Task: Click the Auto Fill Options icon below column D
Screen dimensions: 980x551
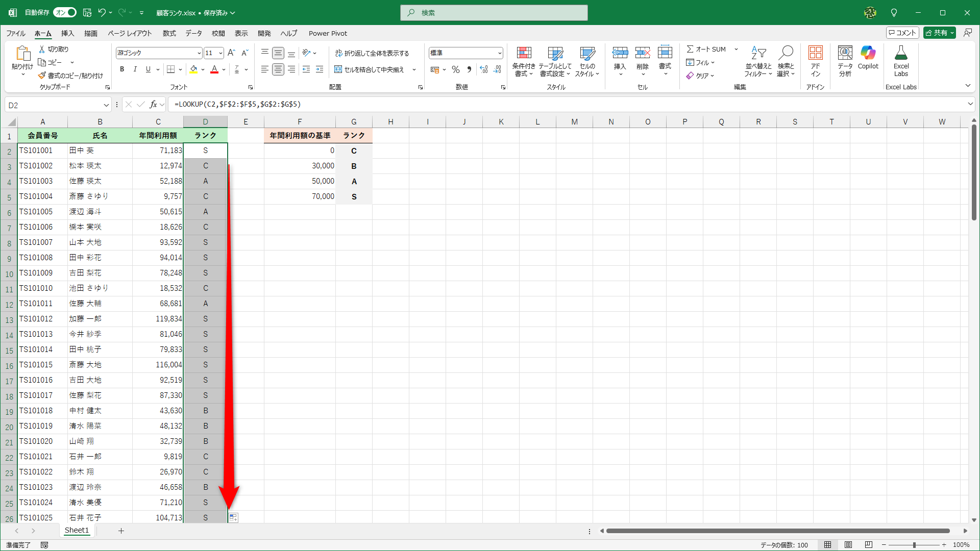Action: click(233, 518)
